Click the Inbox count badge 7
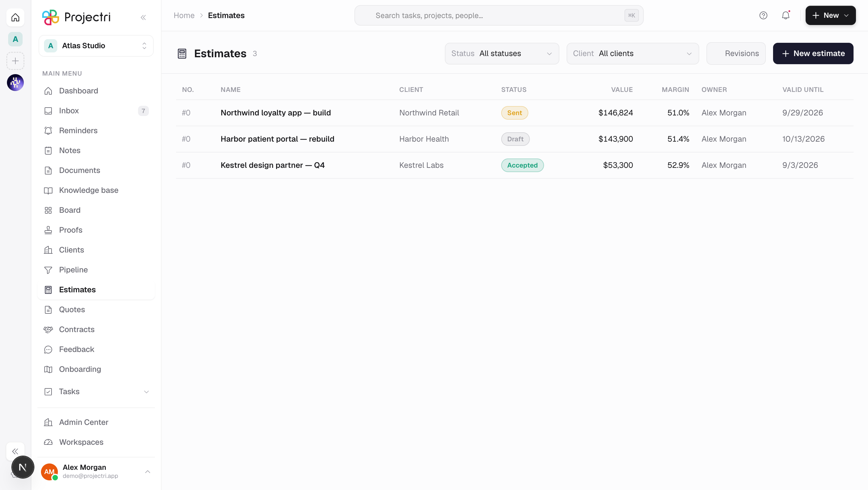This screenshot has height=490, width=868. tap(143, 111)
